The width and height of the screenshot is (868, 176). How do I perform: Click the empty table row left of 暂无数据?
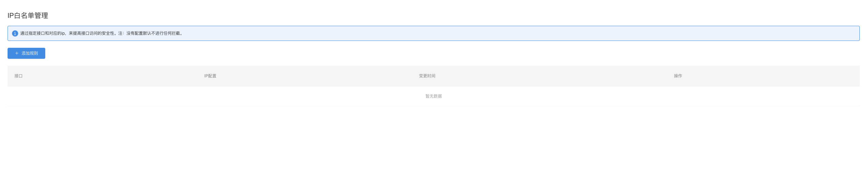point(206,96)
